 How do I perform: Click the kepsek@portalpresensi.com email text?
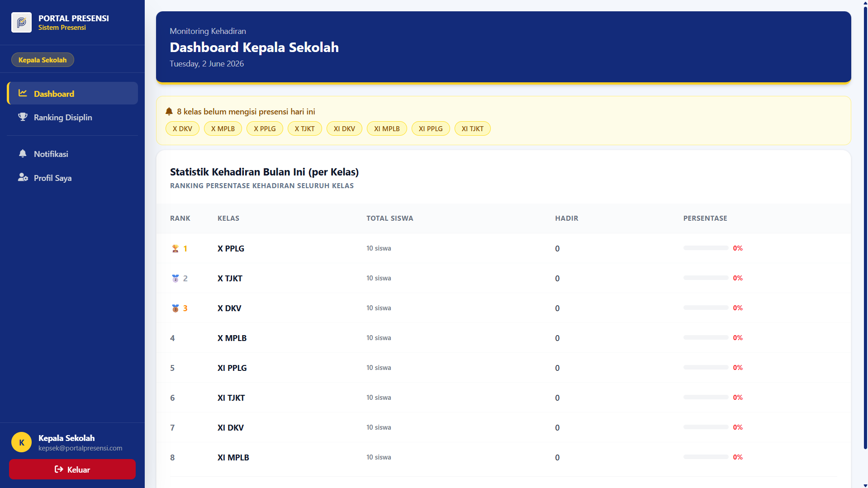pos(80,448)
